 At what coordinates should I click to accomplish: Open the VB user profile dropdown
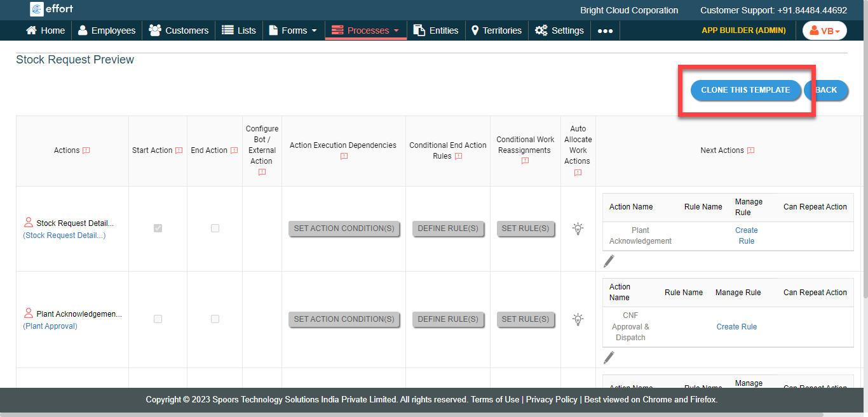click(824, 30)
